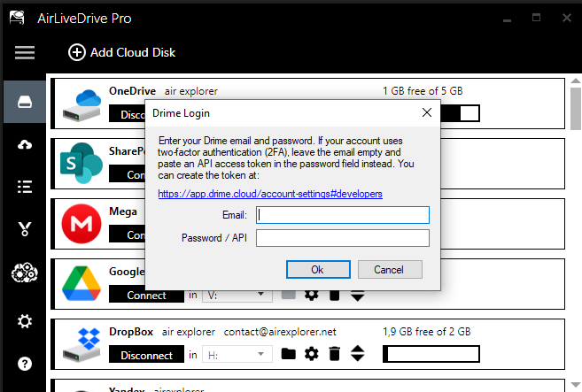Click the Mega logo icon
Viewport: 582px width, 392px height.
coord(81,224)
